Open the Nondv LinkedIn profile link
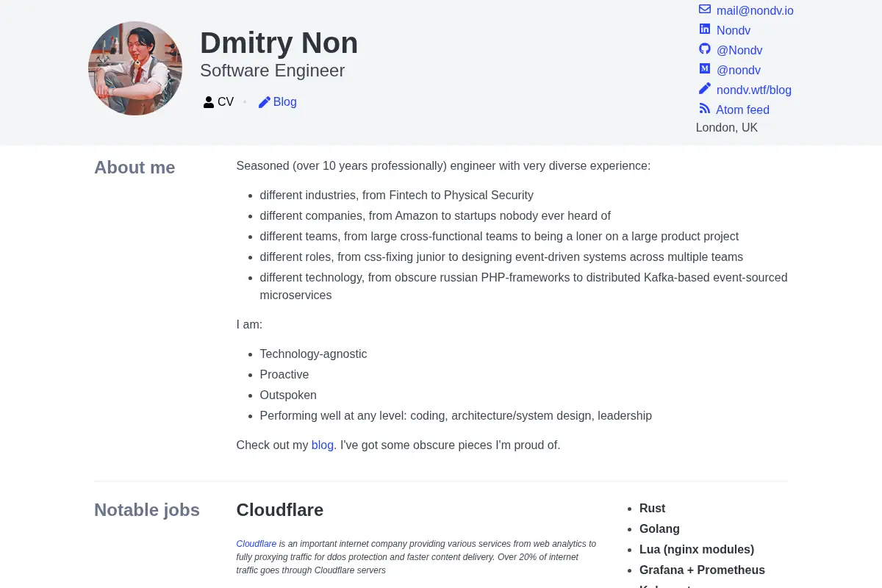 pyautogui.click(x=734, y=30)
